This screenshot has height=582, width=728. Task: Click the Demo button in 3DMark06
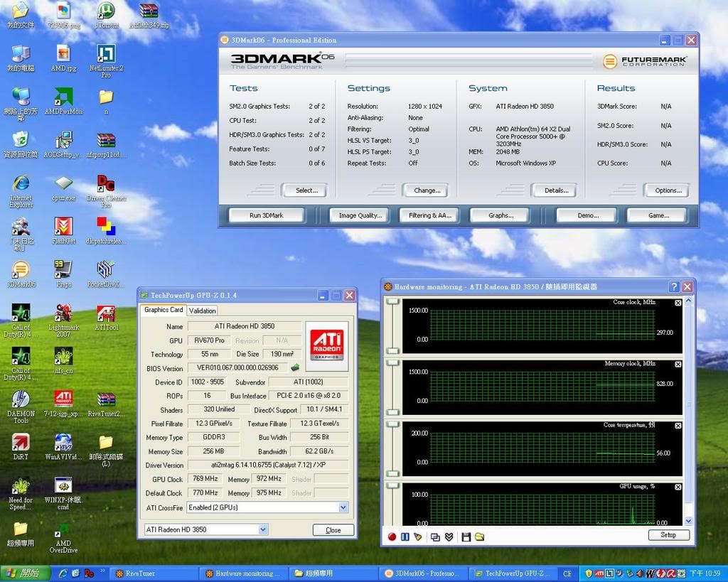point(588,215)
